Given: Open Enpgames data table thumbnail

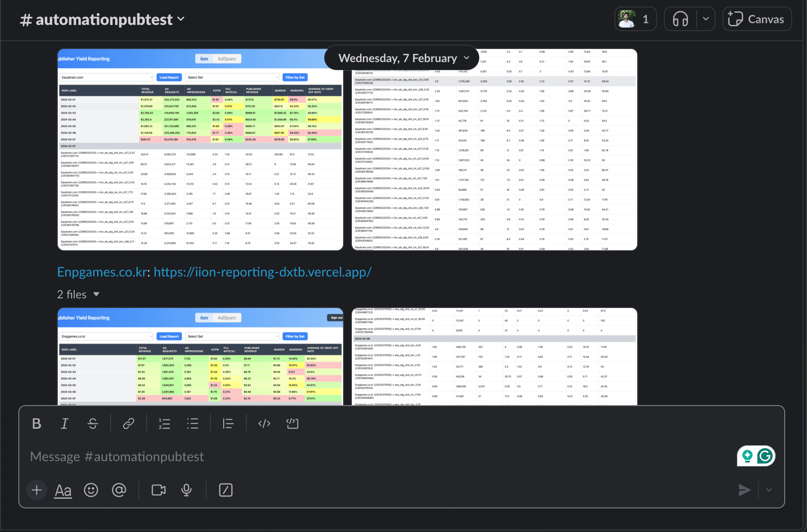Looking at the screenshot, I should 495,357.
